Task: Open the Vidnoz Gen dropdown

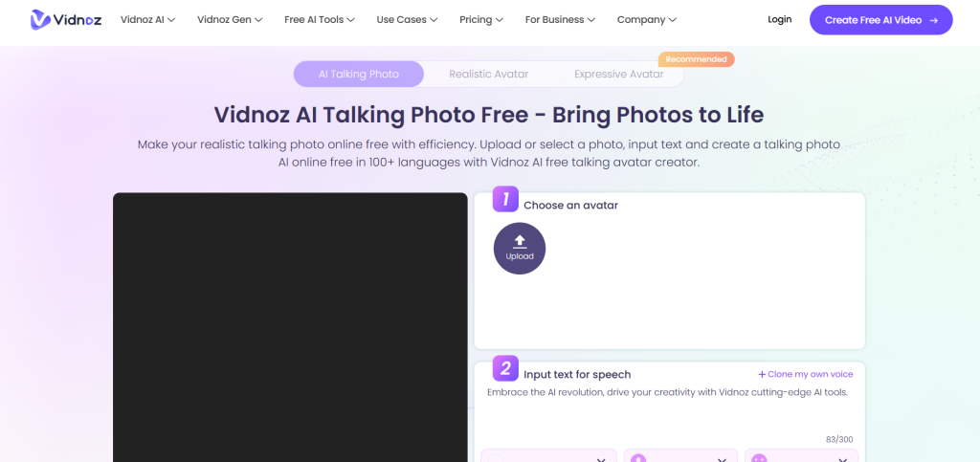Action: [x=228, y=19]
